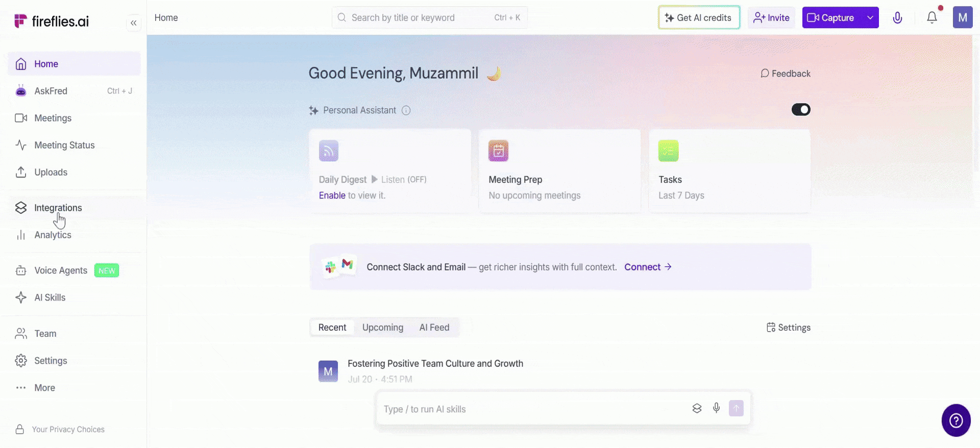Image resolution: width=980 pixels, height=448 pixels.
Task: Open the M profile avatar menu
Action: click(x=963, y=18)
